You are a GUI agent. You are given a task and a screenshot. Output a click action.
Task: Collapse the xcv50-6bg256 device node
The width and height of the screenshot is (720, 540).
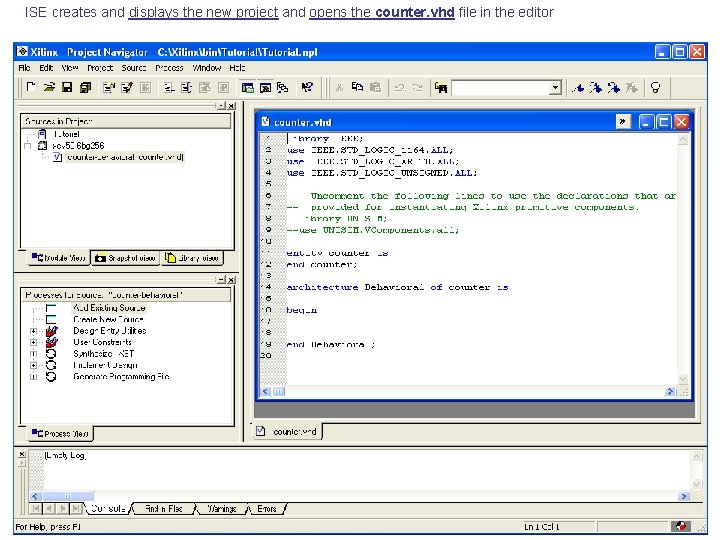[28, 146]
